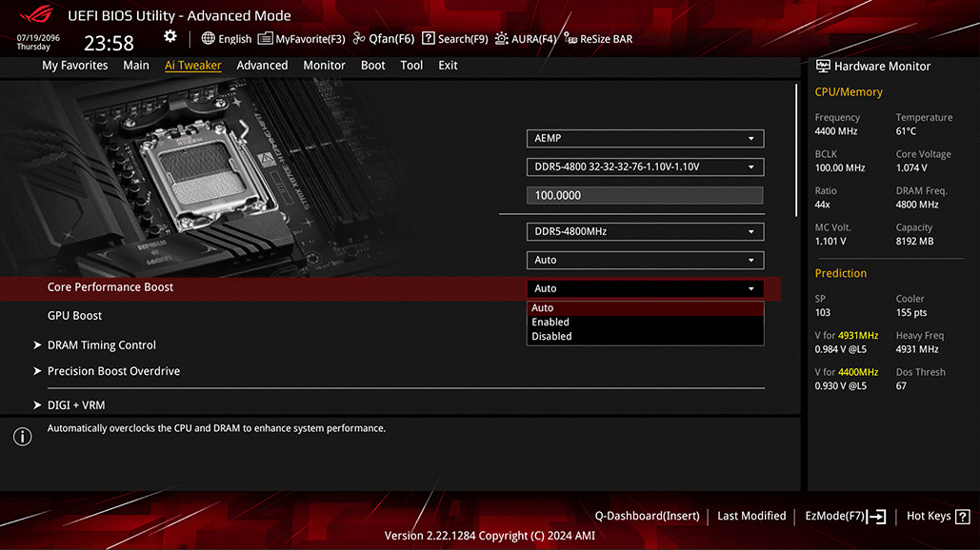Open the DDR5-4800MHz frequency dropdown

pyautogui.click(x=645, y=231)
